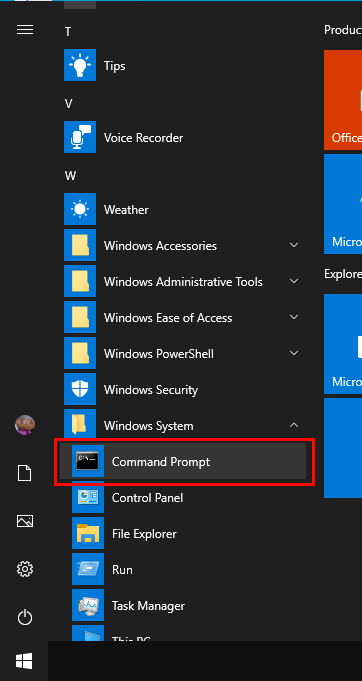Jump to the letter W section header
362x681 pixels.
click(x=70, y=175)
